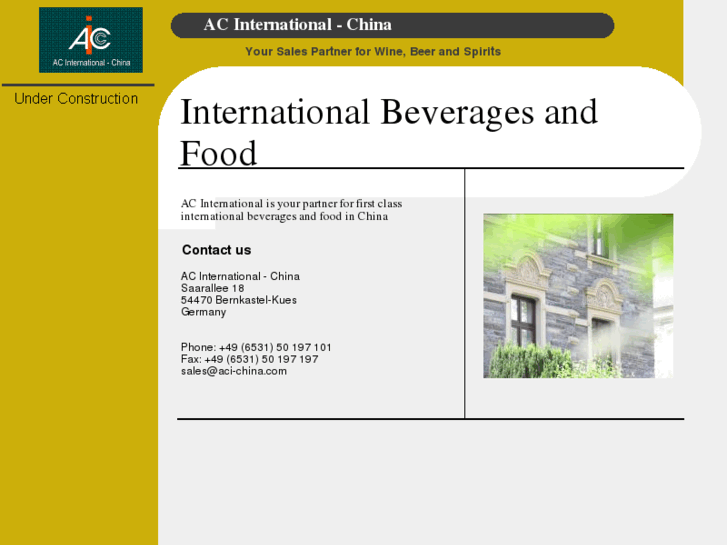The width and height of the screenshot is (727, 545).
Task: Open the Under Construction sidebar link
Action: [x=76, y=99]
